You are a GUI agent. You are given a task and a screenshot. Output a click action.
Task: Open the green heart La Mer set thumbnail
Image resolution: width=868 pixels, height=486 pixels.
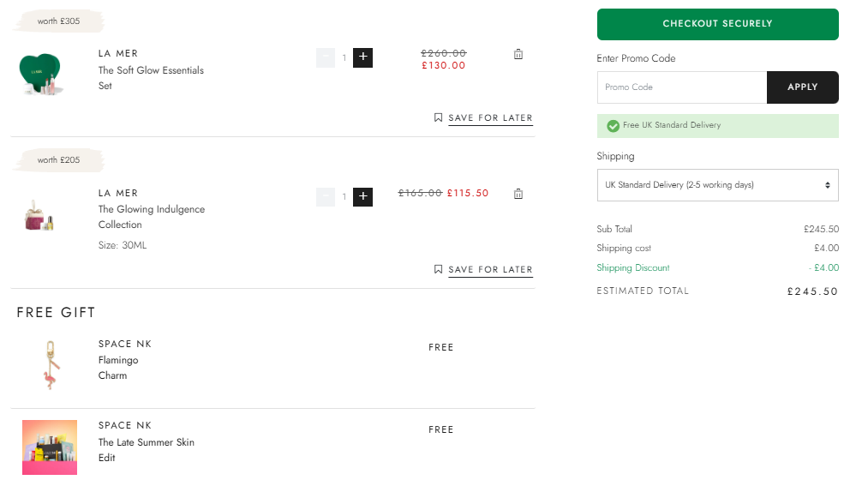pos(41,74)
